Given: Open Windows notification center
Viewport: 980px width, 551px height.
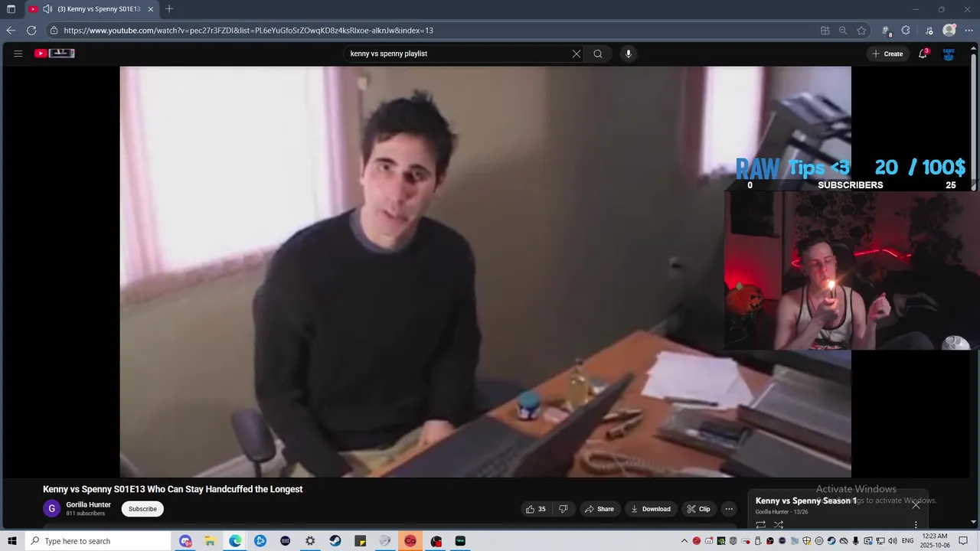Looking at the screenshot, I should pyautogui.click(x=963, y=541).
